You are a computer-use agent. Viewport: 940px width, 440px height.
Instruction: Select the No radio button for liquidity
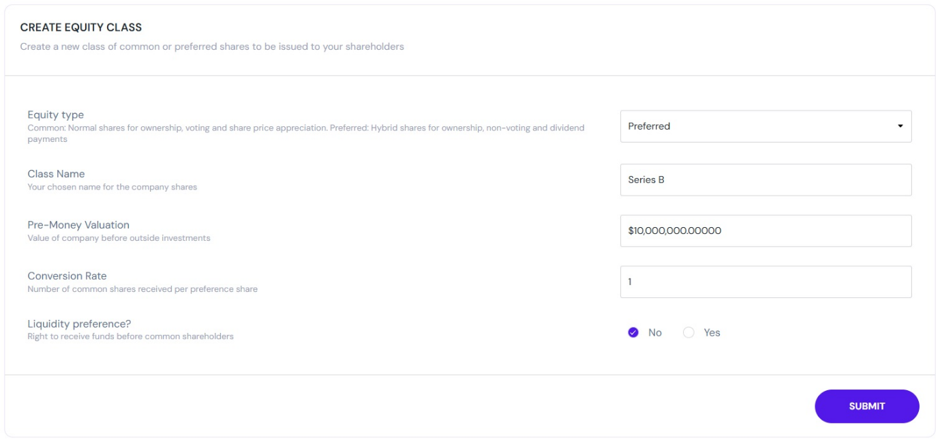pyautogui.click(x=633, y=333)
